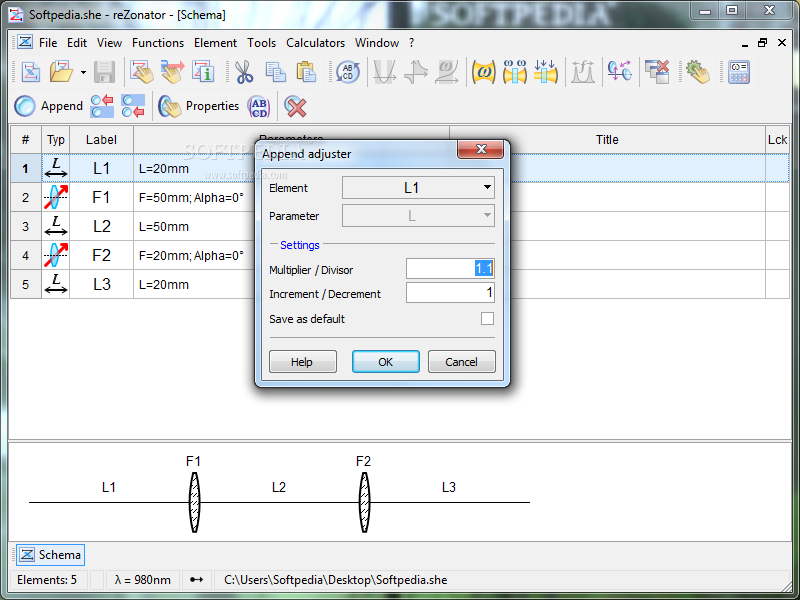Image resolution: width=800 pixels, height=600 pixels.
Task: Open schema properties icon with hand
Action: coord(141,72)
